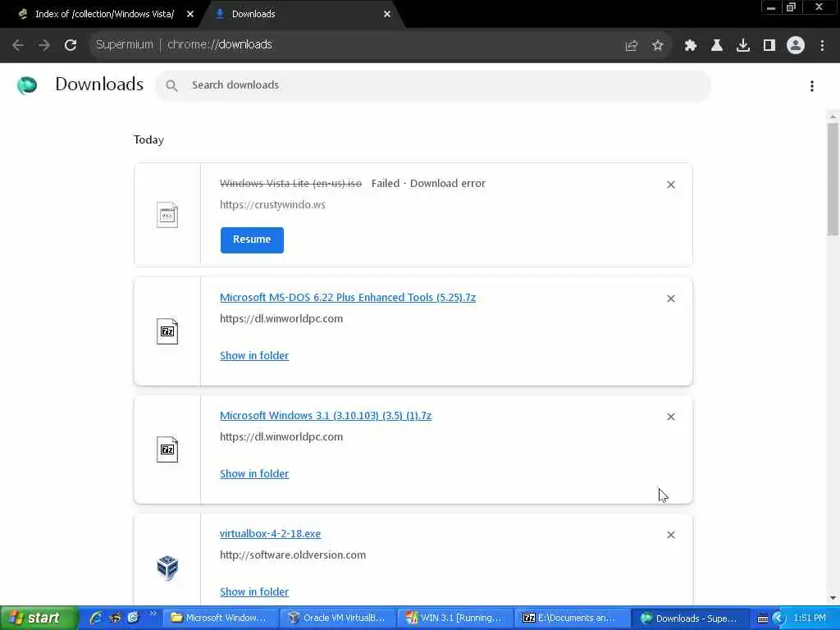Screen dimensions: 840x630
Task: Open the Extensions puzzle icon
Action: click(690, 46)
